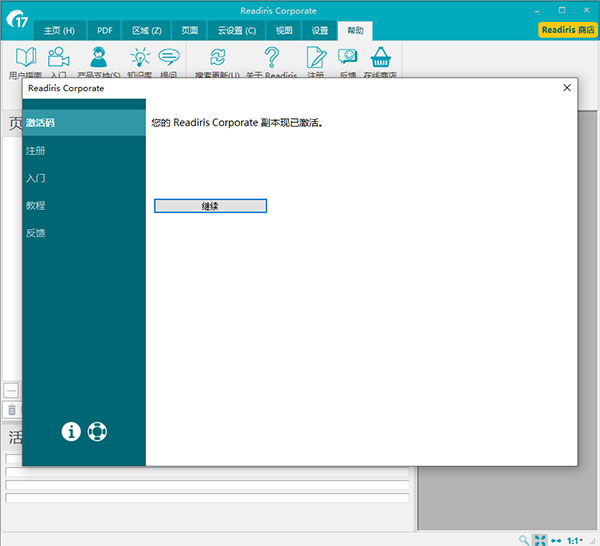The width and height of the screenshot is (600, 546).
Task: Close the Readiris Corporate dialog
Action: point(567,88)
